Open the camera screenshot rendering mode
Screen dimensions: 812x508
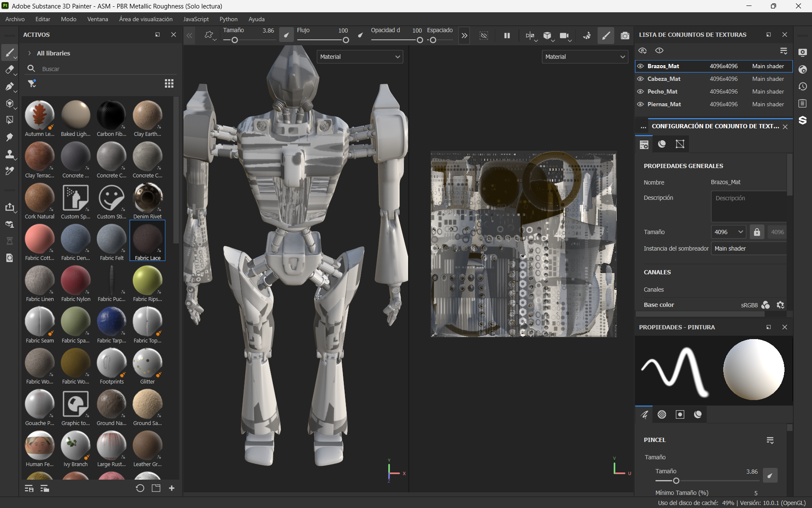(x=625, y=36)
